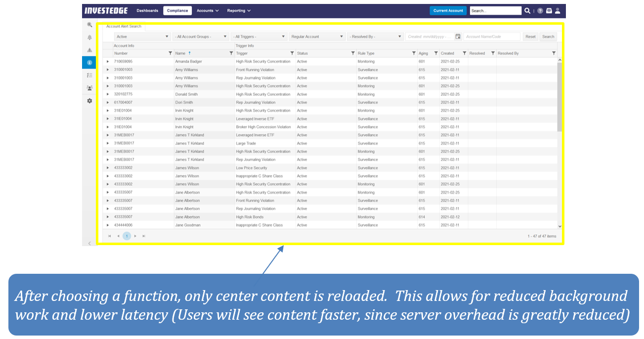Click the Created date input field
Viewport: 644px width, 339px height.
[429, 37]
